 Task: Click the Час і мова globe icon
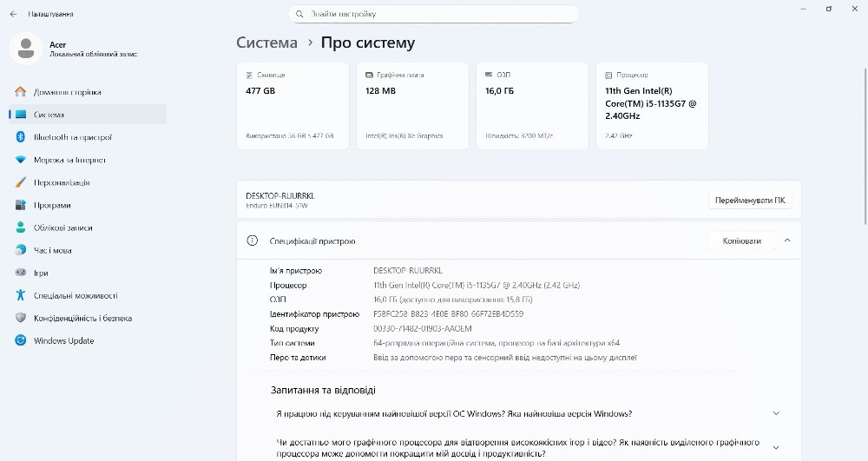tap(21, 250)
